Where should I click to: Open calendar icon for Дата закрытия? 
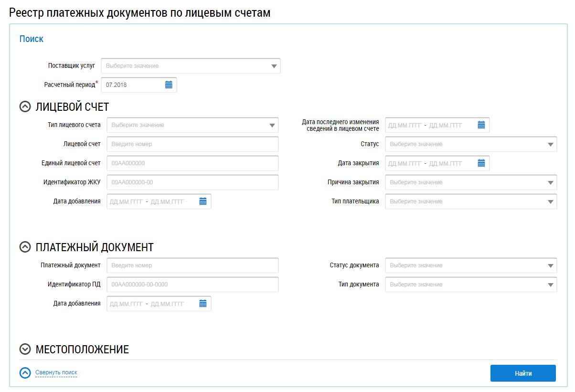click(x=481, y=163)
